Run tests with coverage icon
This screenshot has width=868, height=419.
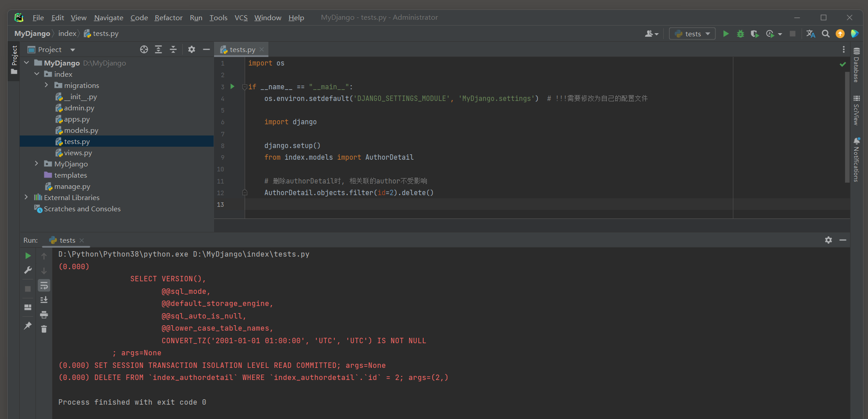(x=754, y=34)
